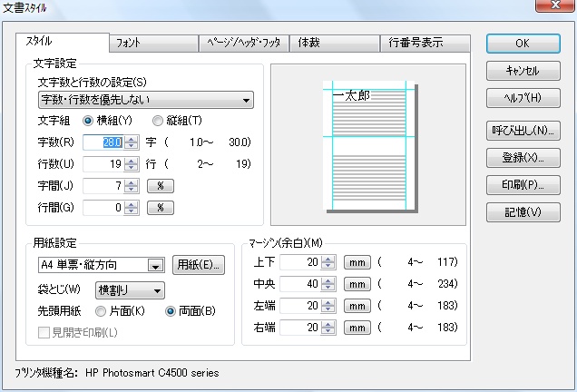Decrease 行数(U) with down spinner arrow

(131, 168)
